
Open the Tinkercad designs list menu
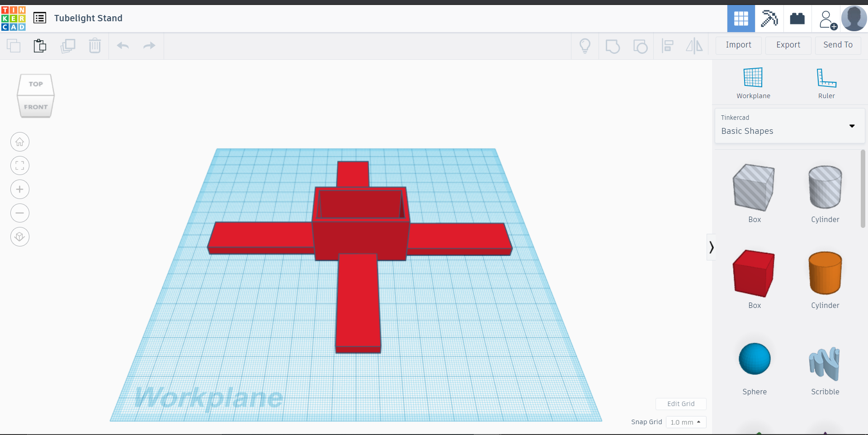click(40, 18)
